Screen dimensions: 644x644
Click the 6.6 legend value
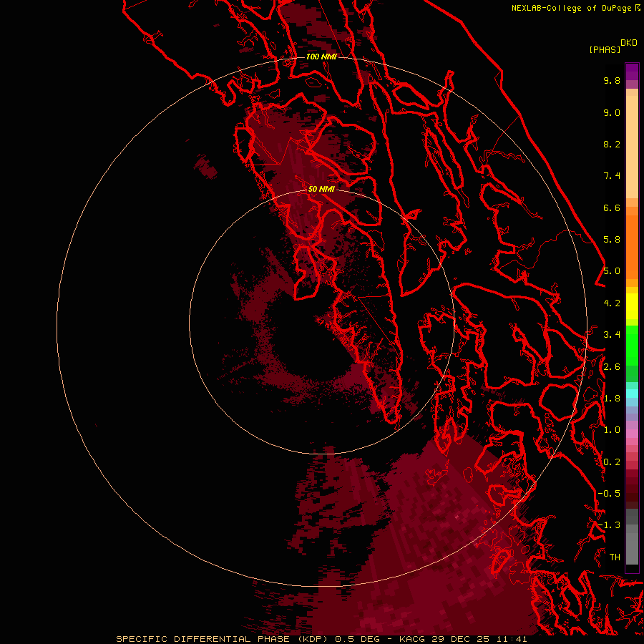pyautogui.click(x=612, y=208)
